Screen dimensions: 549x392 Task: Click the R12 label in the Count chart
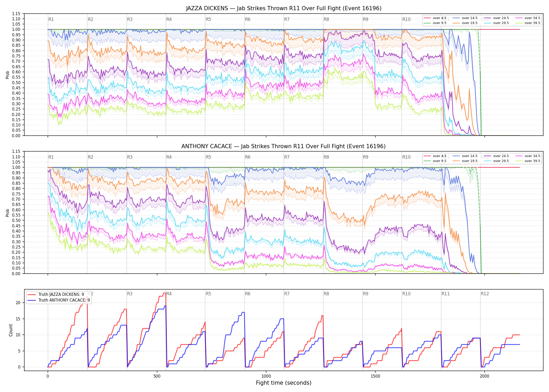pos(485,294)
